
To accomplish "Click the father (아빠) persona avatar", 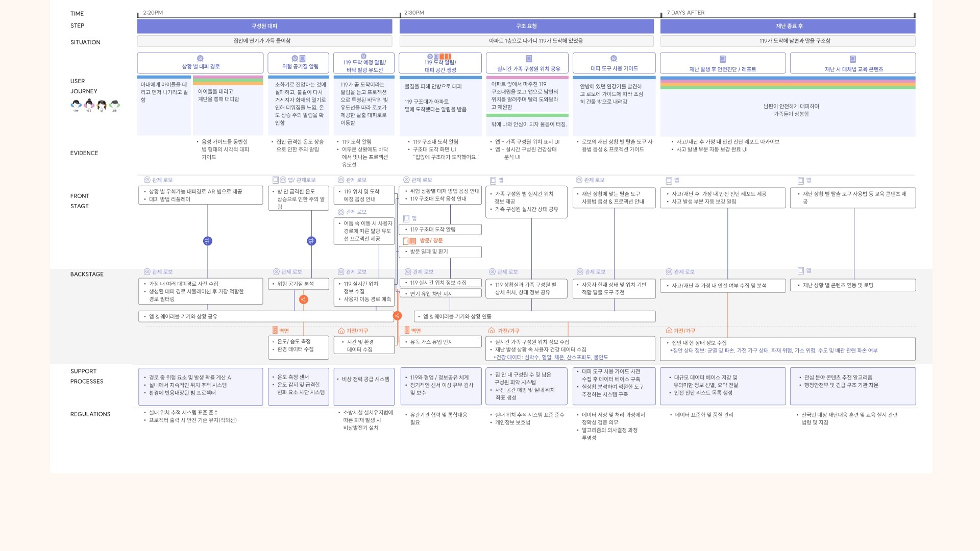I will 76,105.
